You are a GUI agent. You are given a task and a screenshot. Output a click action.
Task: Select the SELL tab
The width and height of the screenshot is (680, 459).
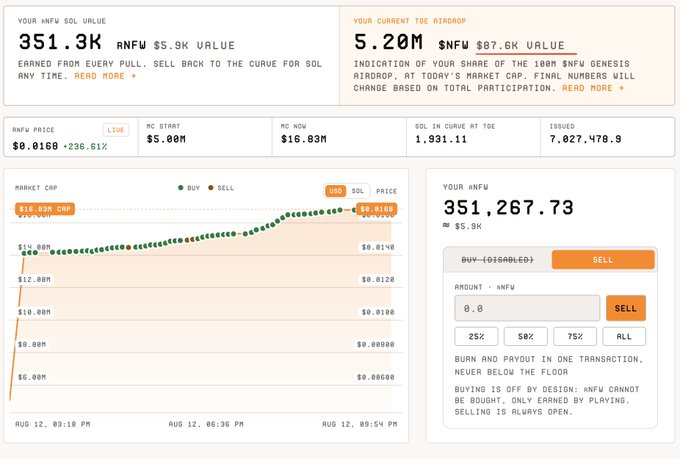(603, 259)
